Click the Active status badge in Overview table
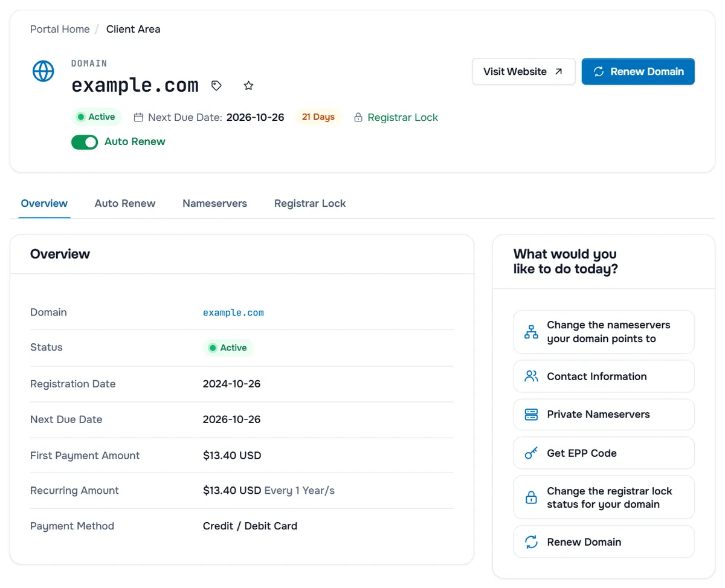Viewport: 725px width, 588px height. pyautogui.click(x=228, y=348)
